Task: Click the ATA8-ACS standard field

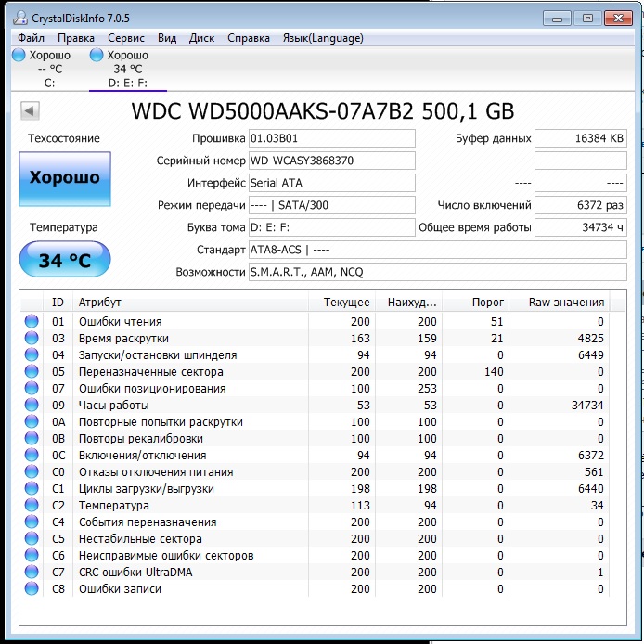Action: 438,250
